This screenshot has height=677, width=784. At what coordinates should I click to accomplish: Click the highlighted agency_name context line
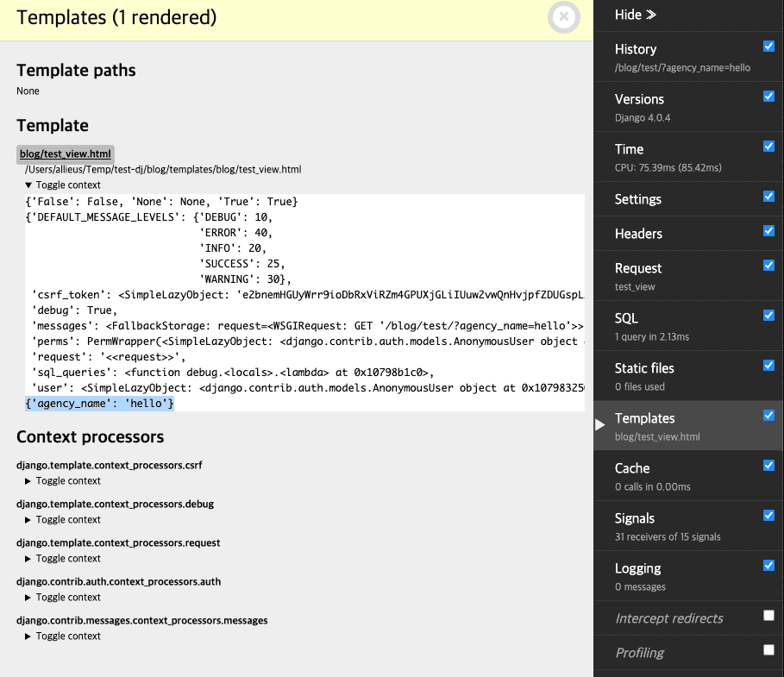100,404
